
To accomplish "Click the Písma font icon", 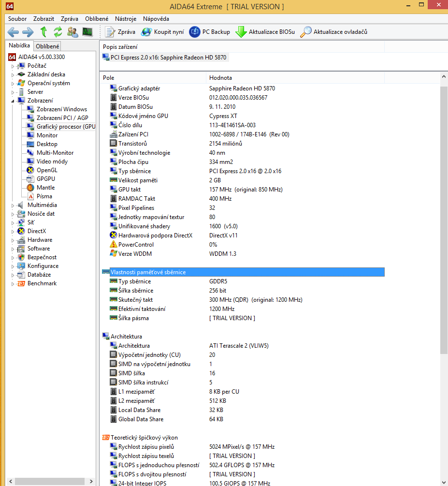I will (x=30, y=196).
